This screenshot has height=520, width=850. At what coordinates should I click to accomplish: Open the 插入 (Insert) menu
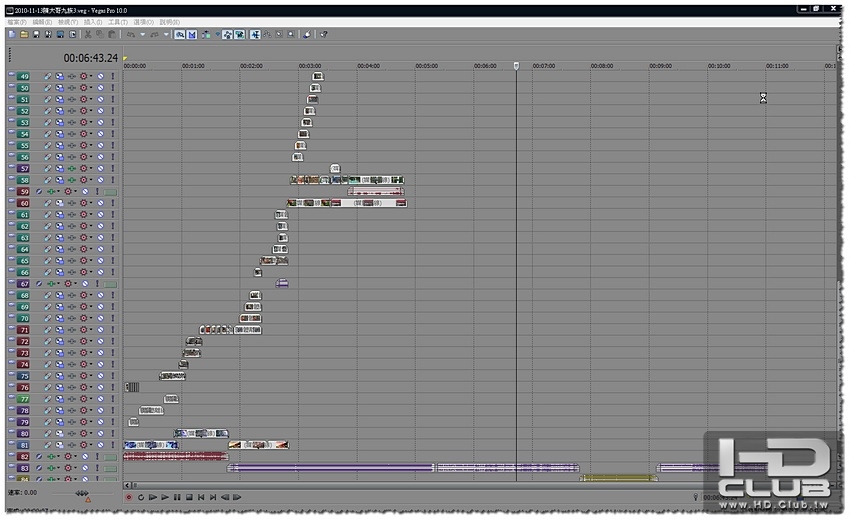[93, 22]
